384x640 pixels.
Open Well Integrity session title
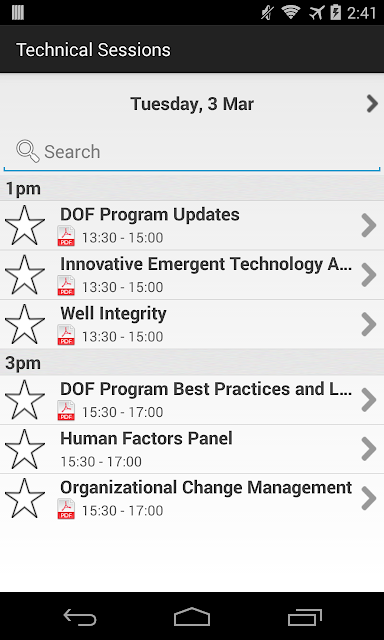[x=113, y=314]
